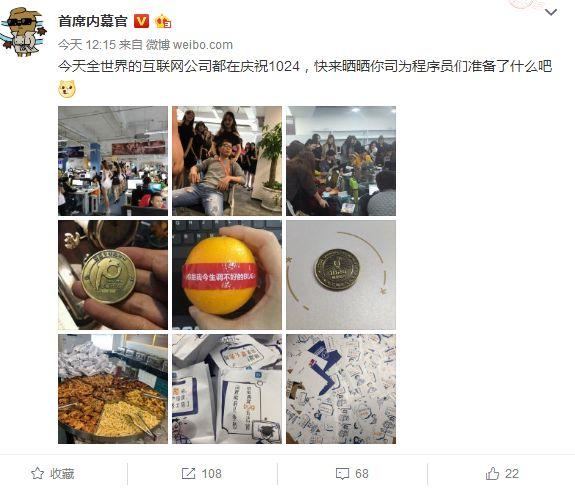Open the post options chevron menu
Screen dimensions: 575x489
tap(551, 13)
